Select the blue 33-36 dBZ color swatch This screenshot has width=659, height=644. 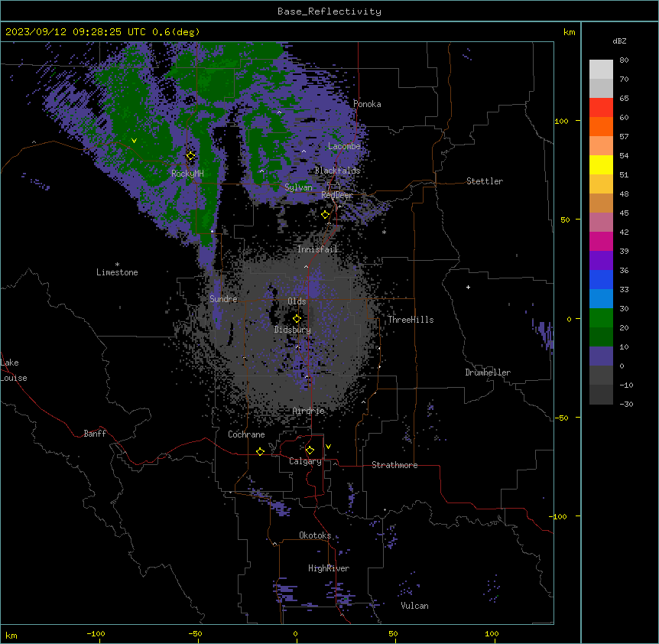601,279
